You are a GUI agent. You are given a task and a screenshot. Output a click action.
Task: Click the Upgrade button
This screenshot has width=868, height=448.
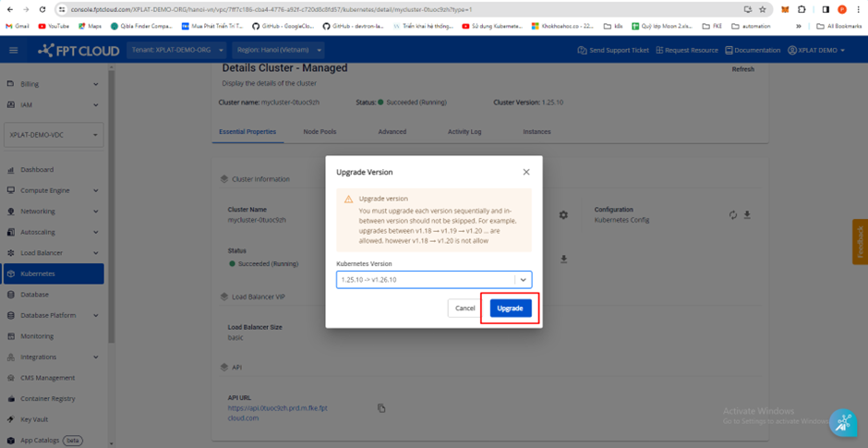(x=510, y=309)
